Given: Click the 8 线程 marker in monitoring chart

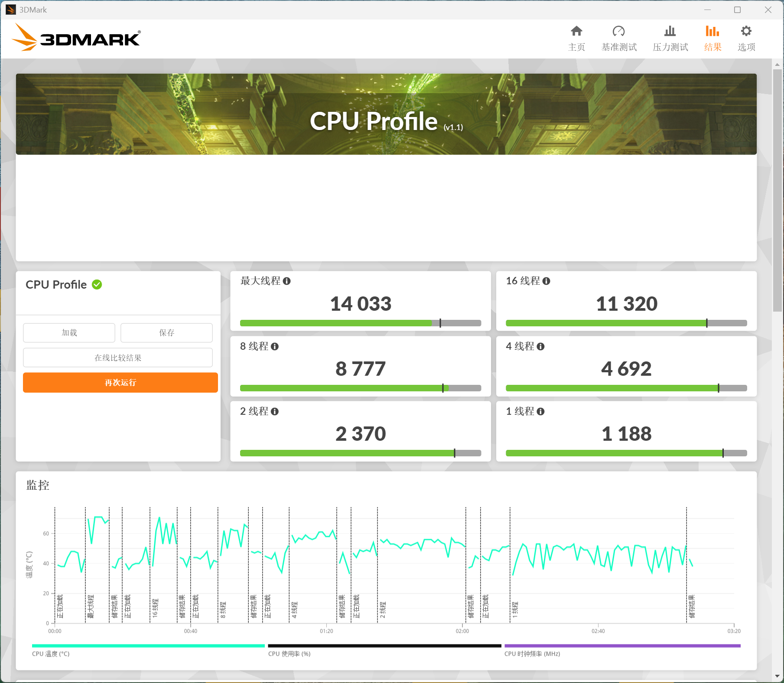Looking at the screenshot, I should [x=223, y=609].
